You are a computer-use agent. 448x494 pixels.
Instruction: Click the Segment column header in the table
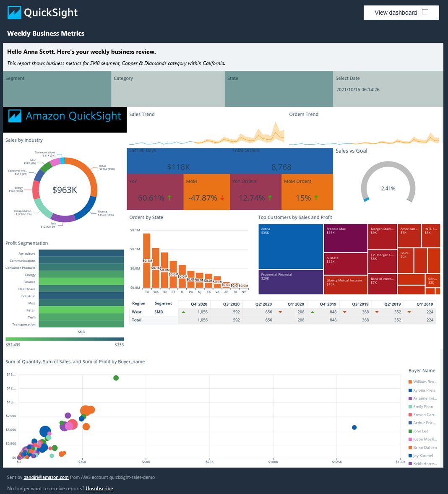[x=163, y=303]
